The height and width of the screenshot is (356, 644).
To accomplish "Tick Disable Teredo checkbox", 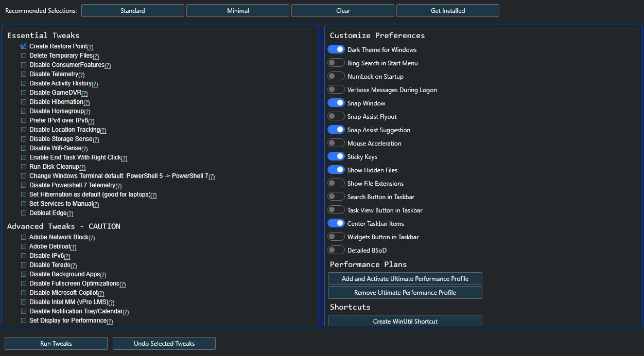I will point(24,265).
